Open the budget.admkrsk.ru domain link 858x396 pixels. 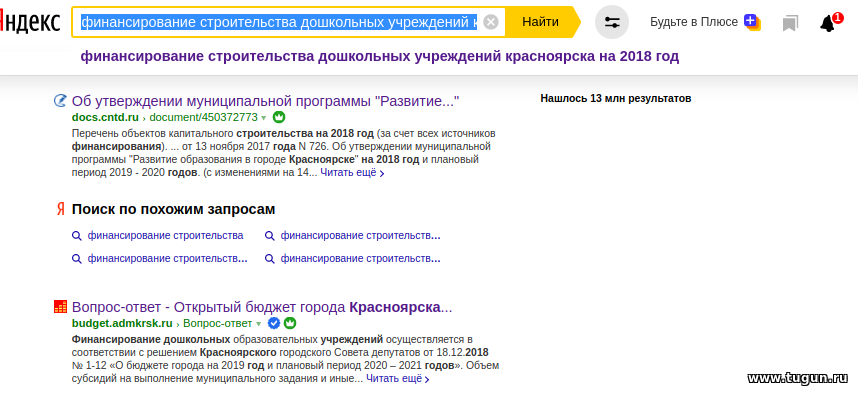[x=122, y=323]
